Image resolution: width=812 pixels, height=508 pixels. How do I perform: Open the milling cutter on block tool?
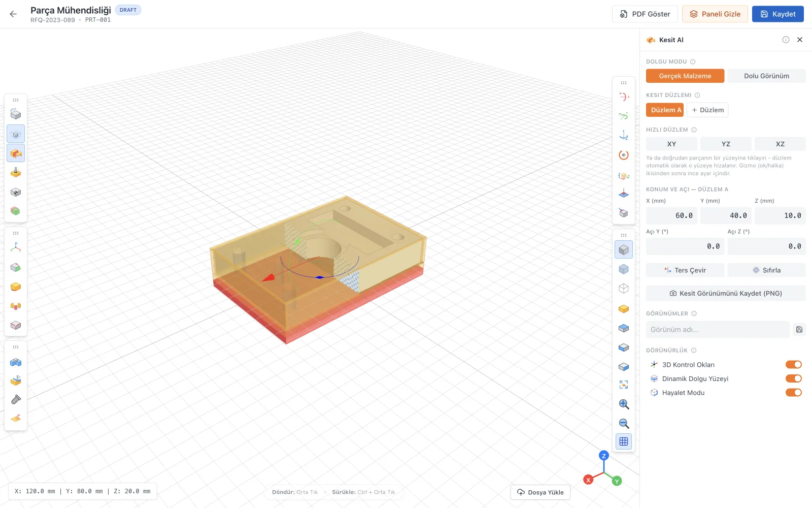point(16,380)
